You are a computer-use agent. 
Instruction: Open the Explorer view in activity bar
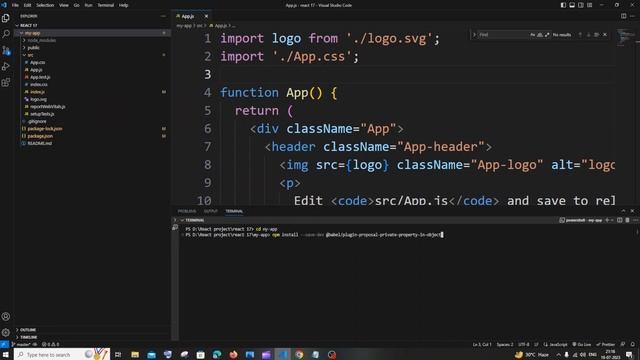[6, 18]
